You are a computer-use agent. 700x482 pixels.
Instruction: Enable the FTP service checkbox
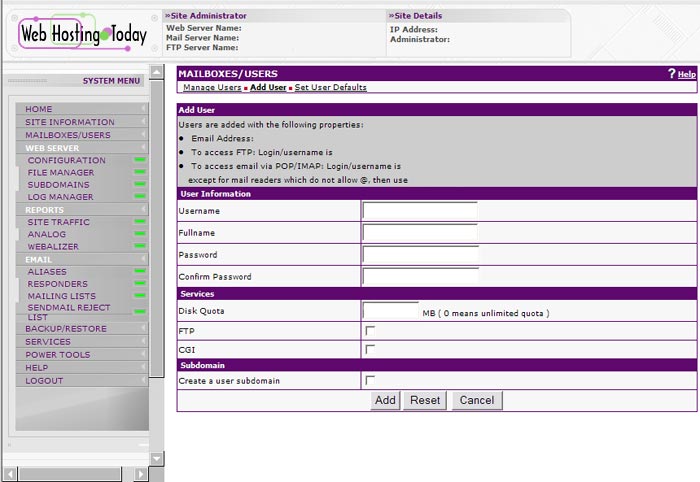370,330
